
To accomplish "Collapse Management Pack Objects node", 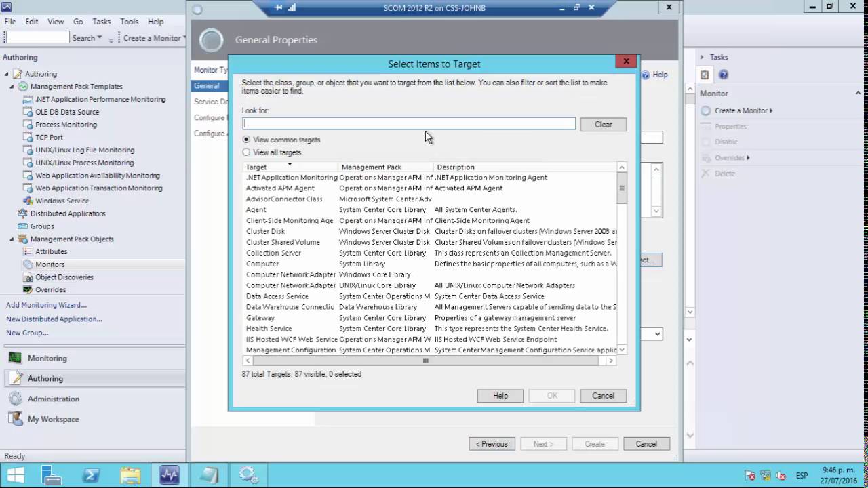I will point(12,239).
